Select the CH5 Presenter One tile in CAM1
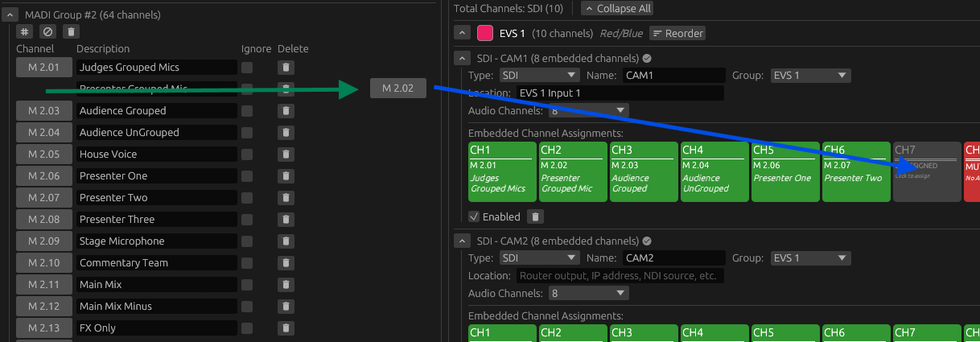Image resolution: width=980 pixels, height=342 pixels. pyautogui.click(x=785, y=172)
